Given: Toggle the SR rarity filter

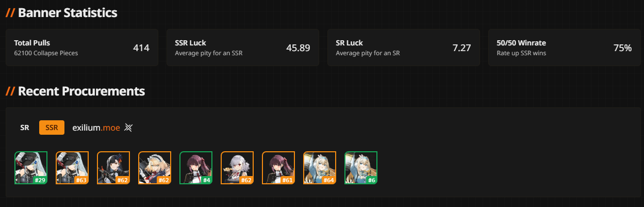Looking at the screenshot, I should click(25, 128).
